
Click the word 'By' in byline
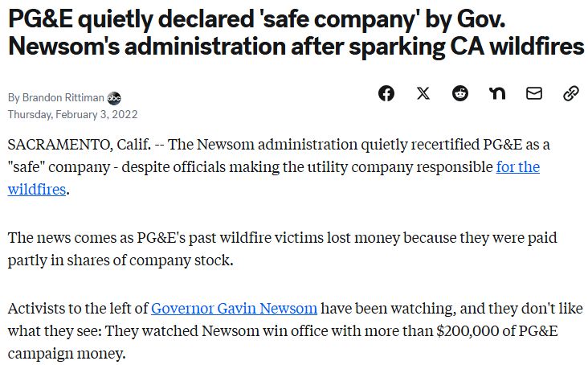tap(14, 98)
